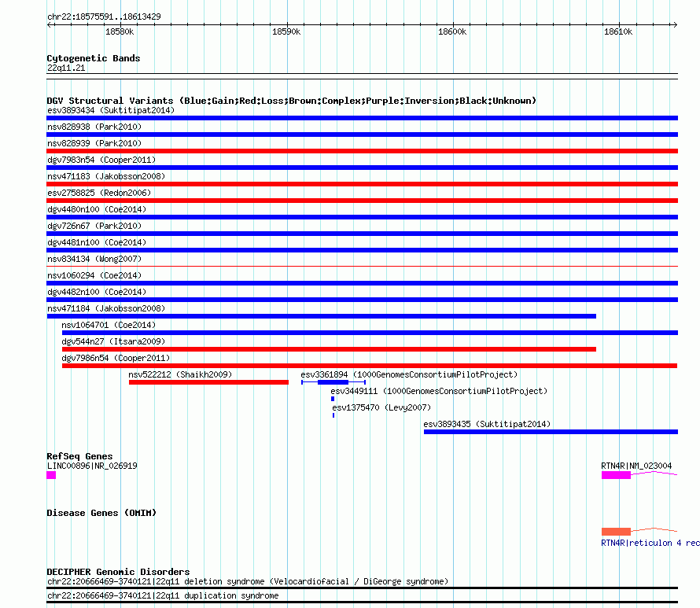Image resolution: width=700 pixels, height=608 pixels.
Task: Click the red nsv522212 (Shaikh2009) bar
Action: 208,382
